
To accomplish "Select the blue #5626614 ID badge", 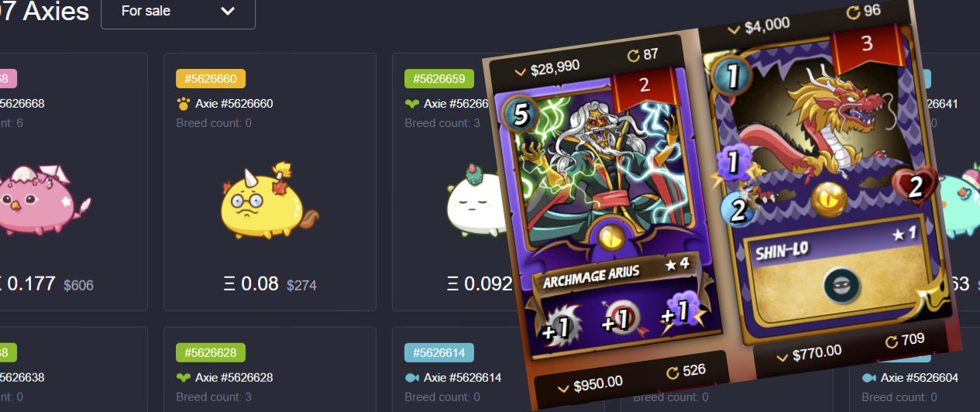I will (x=439, y=353).
